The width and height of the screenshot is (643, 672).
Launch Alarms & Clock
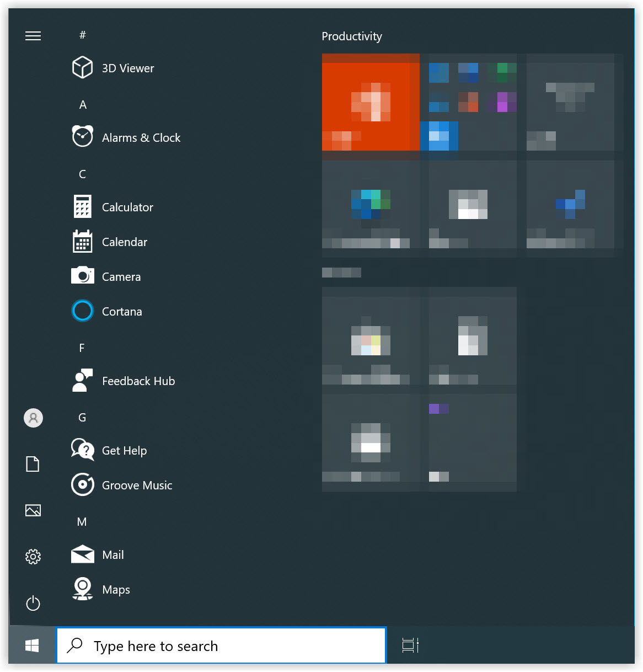tap(141, 138)
